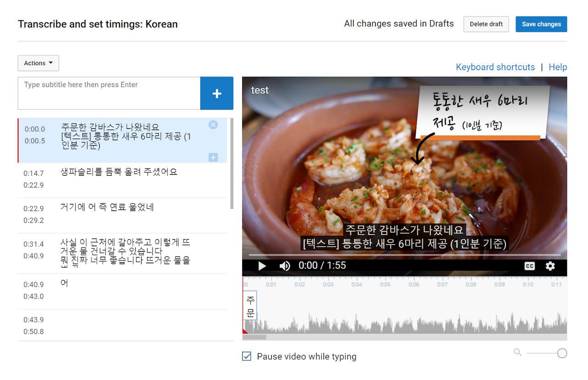Select the subtitle block on the timeline
Screen dimensions: 588x380
point(250,306)
